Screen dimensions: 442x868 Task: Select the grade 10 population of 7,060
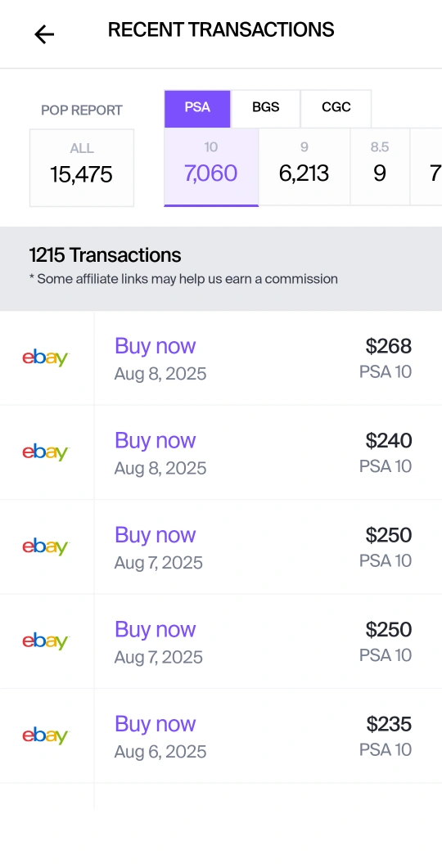click(211, 167)
